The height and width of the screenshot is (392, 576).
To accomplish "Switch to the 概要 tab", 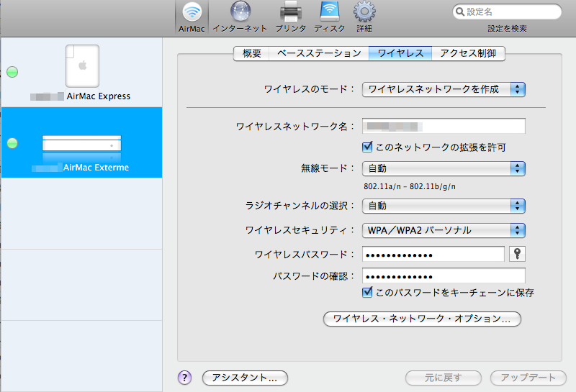I will click(x=251, y=54).
